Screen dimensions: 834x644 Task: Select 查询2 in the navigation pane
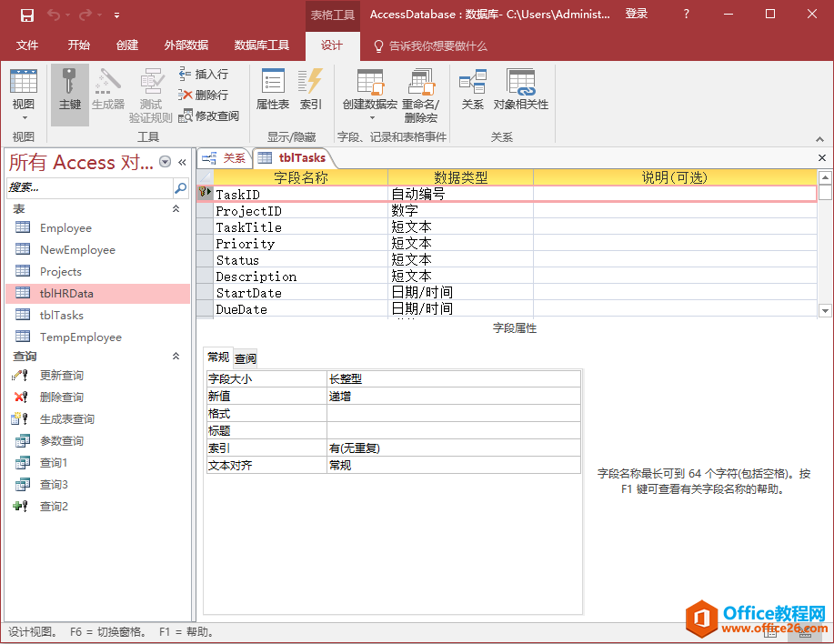click(x=98, y=507)
